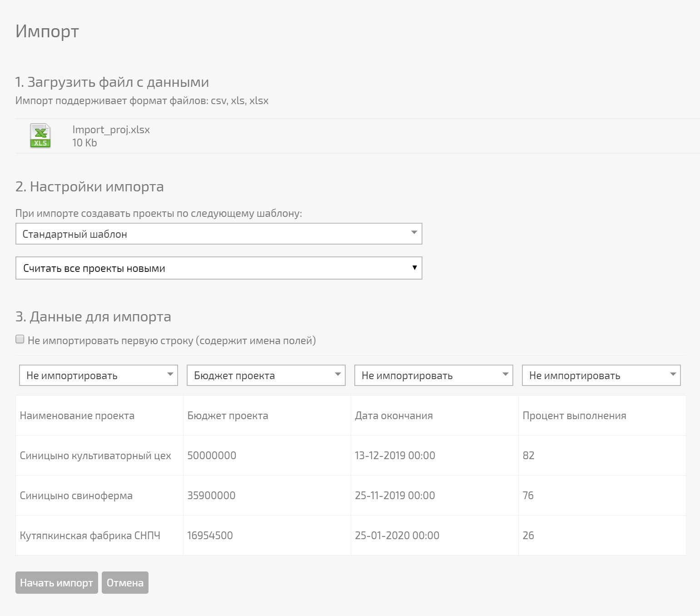Image resolution: width=700 pixels, height=616 pixels.
Task: Open the 'Стандартный шаблон' template dropdown
Action: click(219, 234)
